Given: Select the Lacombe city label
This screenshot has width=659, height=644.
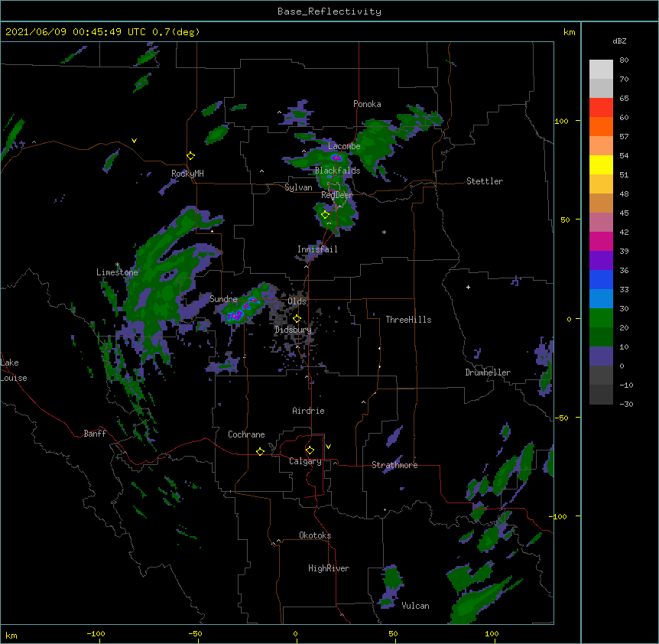Looking at the screenshot, I should (x=344, y=146).
